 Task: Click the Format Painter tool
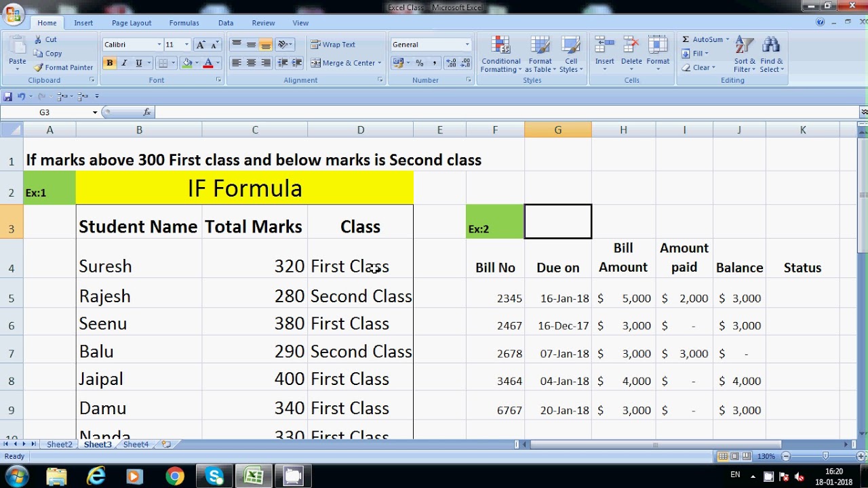pyautogui.click(x=63, y=67)
